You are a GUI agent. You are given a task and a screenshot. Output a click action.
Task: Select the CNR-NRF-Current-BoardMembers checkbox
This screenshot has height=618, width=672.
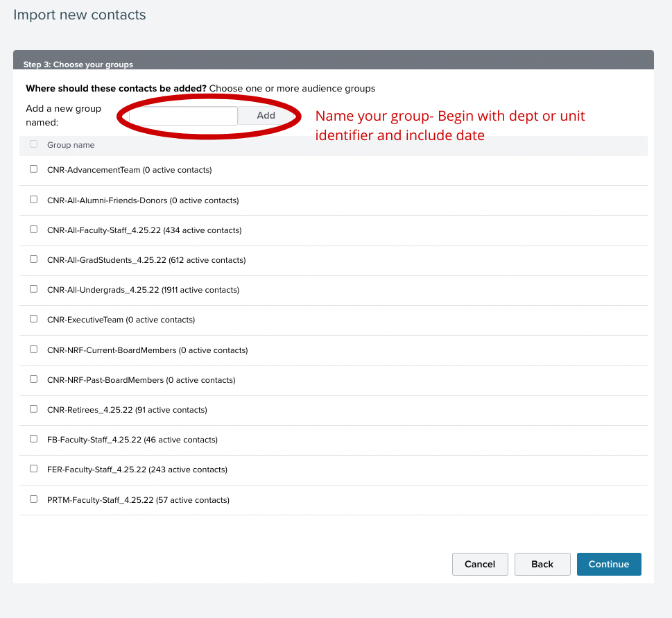point(33,350)
